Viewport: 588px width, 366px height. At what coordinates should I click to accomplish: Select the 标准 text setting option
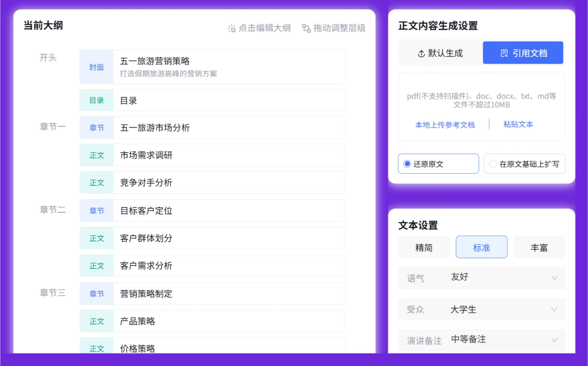pos(481,247)
